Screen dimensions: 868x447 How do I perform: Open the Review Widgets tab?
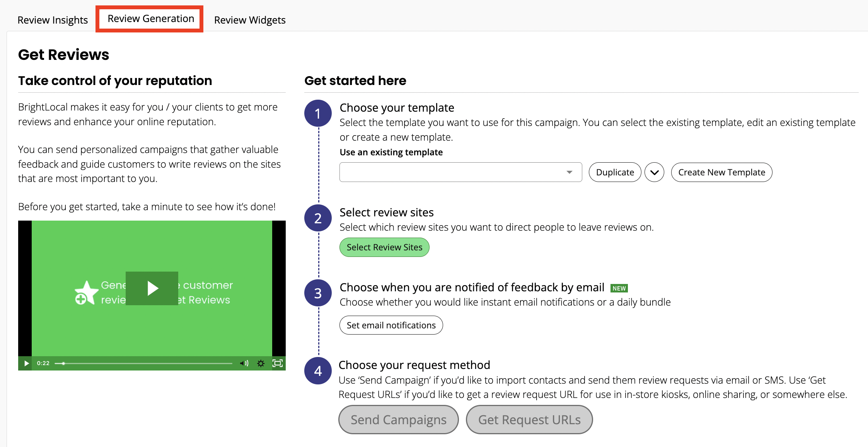tap(250, 20)
